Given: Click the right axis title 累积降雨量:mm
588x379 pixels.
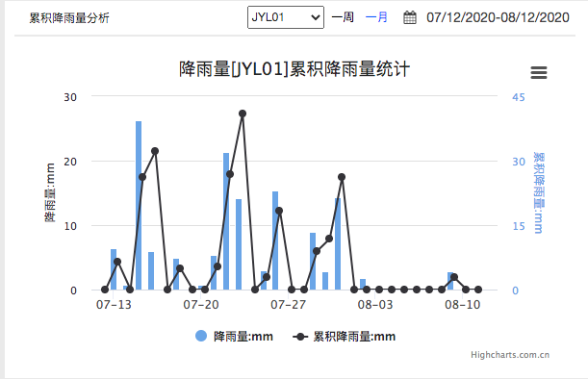Looking at the screenshot, I should [x=539, y=192].
